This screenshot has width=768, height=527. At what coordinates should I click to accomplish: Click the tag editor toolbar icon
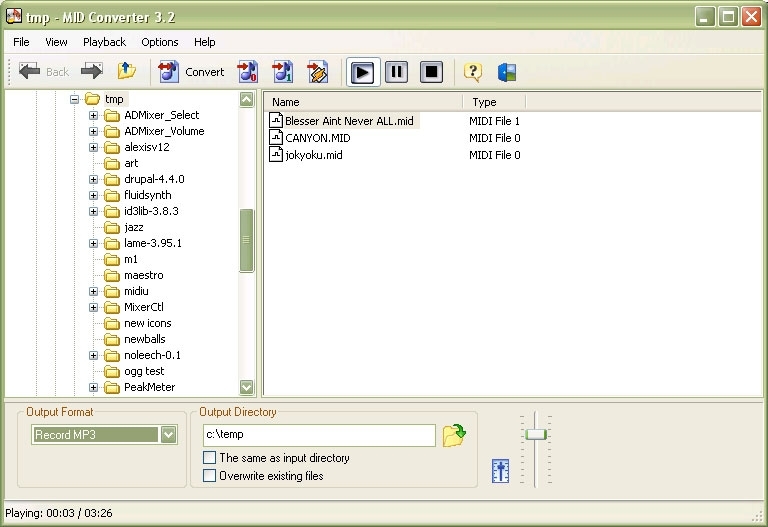pyautogui.click(x=317, y=72)
